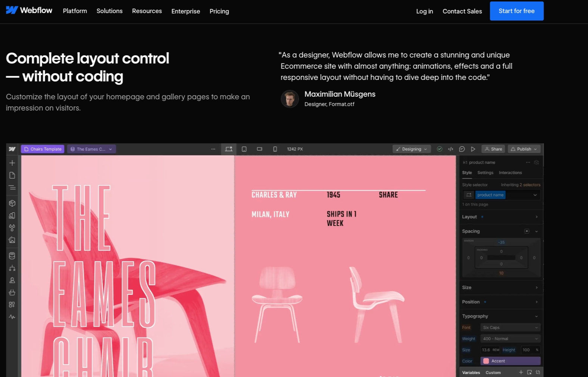
Task: Open three-dot menu beside H1 product name
Action: coord(528,162)
